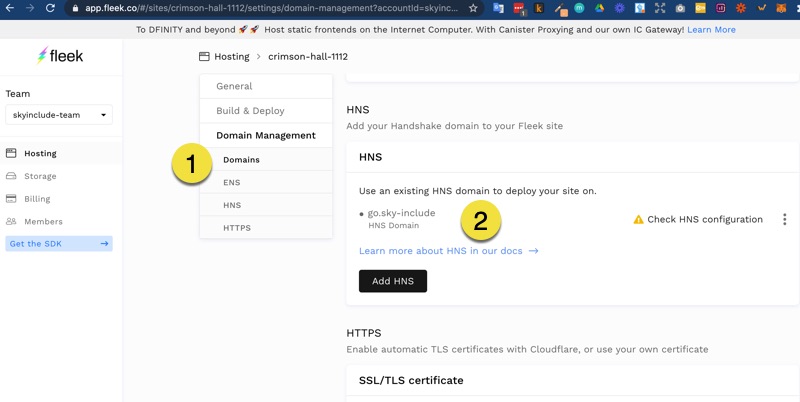This screenshot has width=800, height=402.
Task: Open Hosting in the sidebar
Action: [40, 153]
